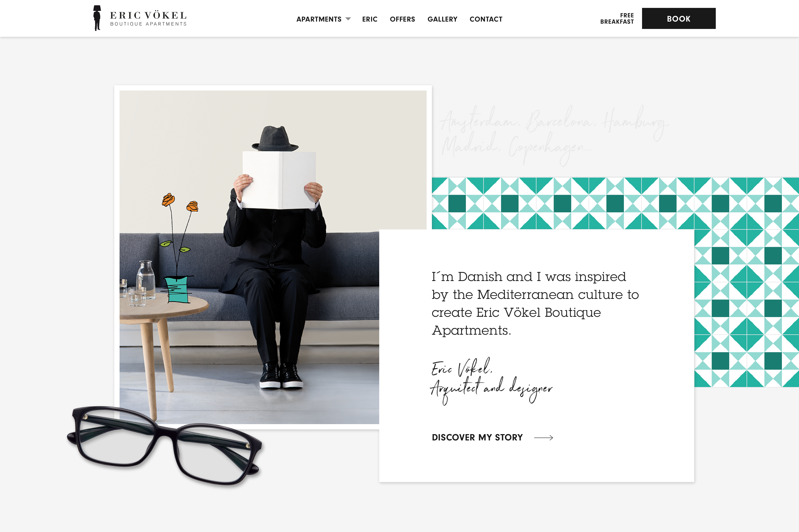Viewport: 799px width, 532px height.
Task: Click the Eric Vökel handwritten signature
Action: tap(491, 381)
